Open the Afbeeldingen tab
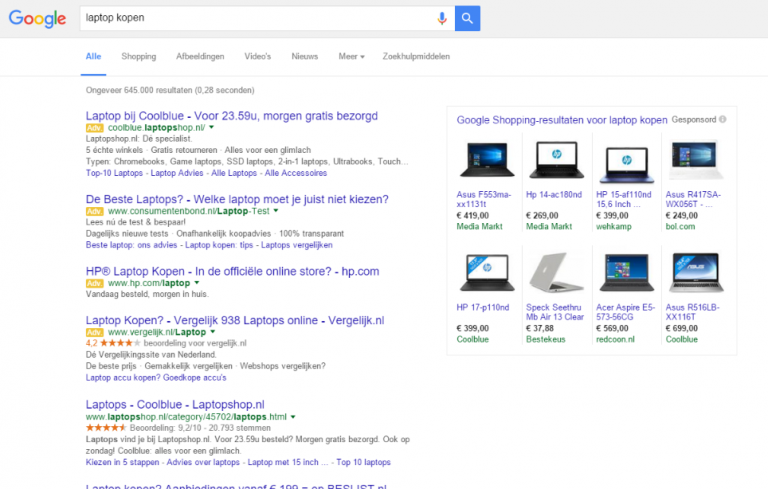Viewport: 768px width, 489px height. (x=200, y=56)
